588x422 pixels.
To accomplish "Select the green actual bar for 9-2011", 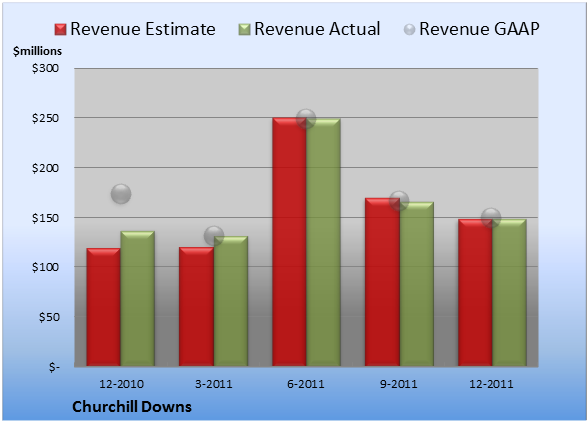I will click(x=416, y=284).
